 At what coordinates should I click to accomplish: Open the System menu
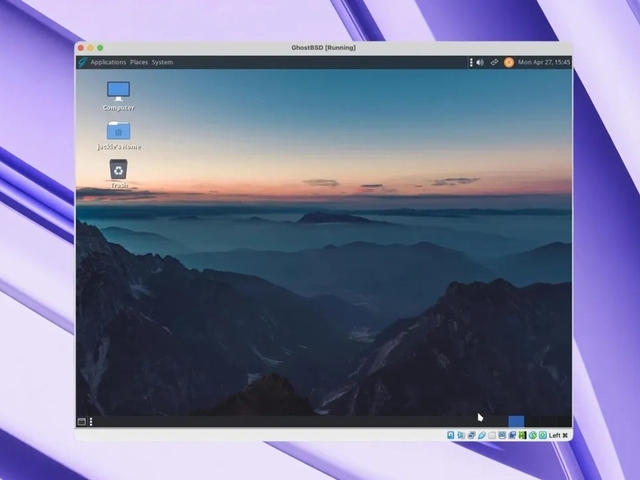162,62
